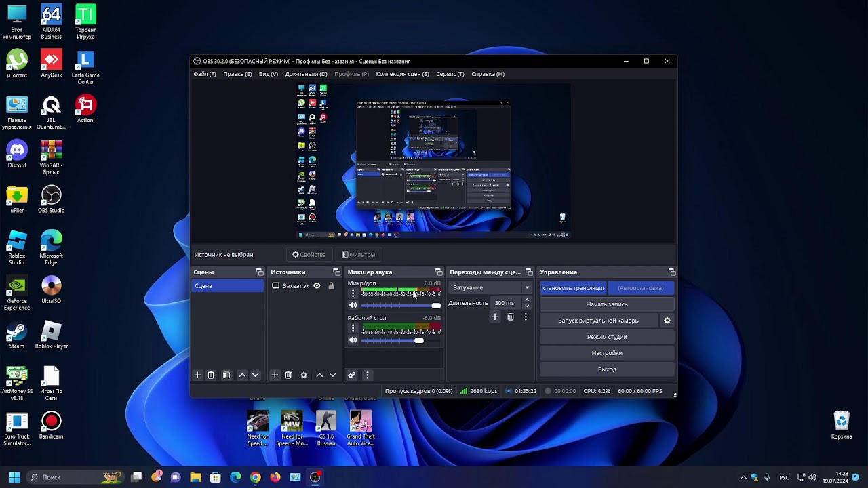
Task: Open the Правка (E) menu
Action: pos(237,74)
